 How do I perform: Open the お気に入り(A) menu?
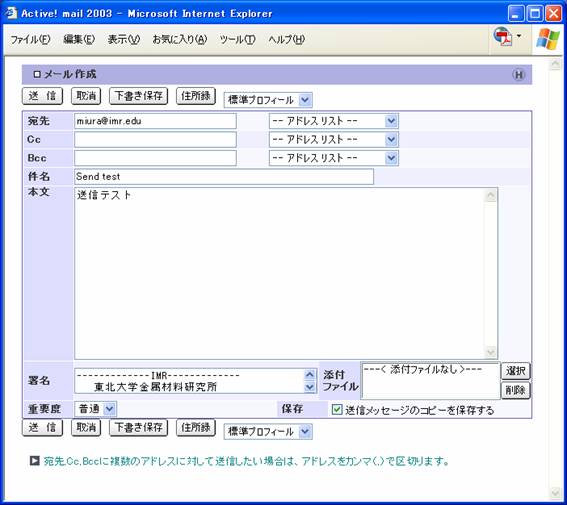[179, 39]
